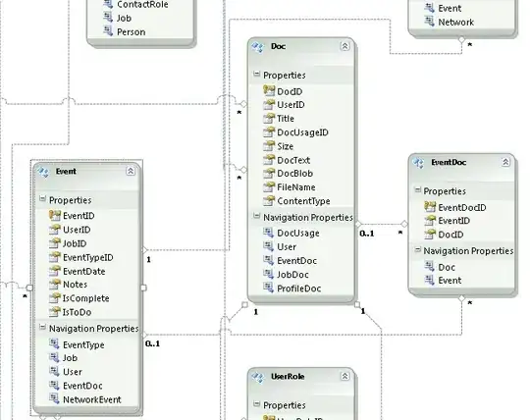This screenshot has width=530, height=420.
Task: Click the ProfileDoc navigation property icon
Action: click(268, 288)
